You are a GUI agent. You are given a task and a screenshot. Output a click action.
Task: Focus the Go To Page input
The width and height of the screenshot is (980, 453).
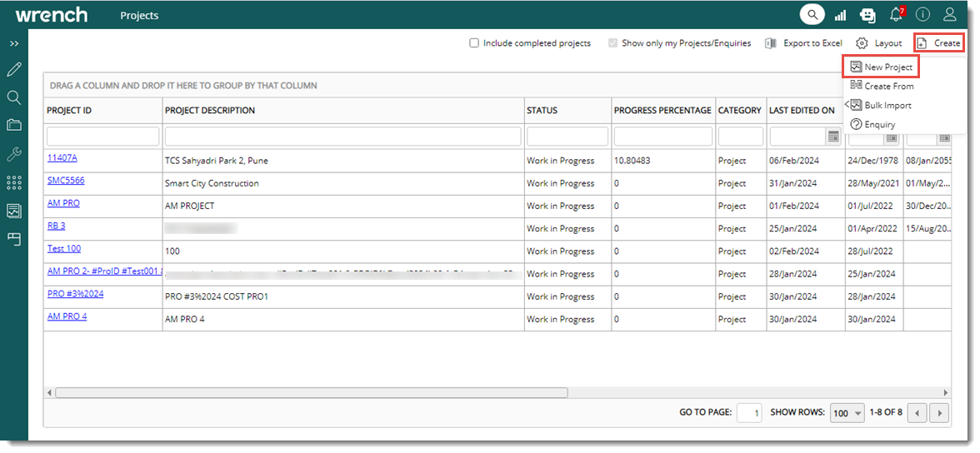(749, 413)
